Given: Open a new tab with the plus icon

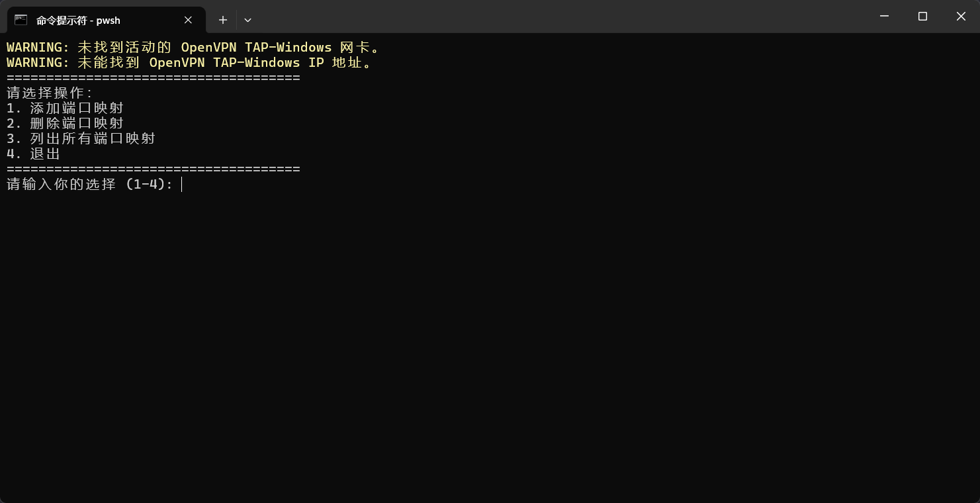Looking at the screenshot, I should tap(223, 20).
